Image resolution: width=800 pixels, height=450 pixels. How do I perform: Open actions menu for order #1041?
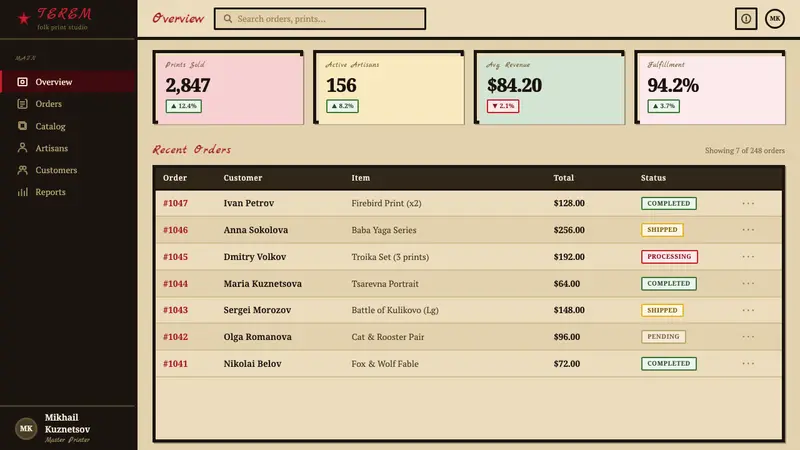[748, 363]
